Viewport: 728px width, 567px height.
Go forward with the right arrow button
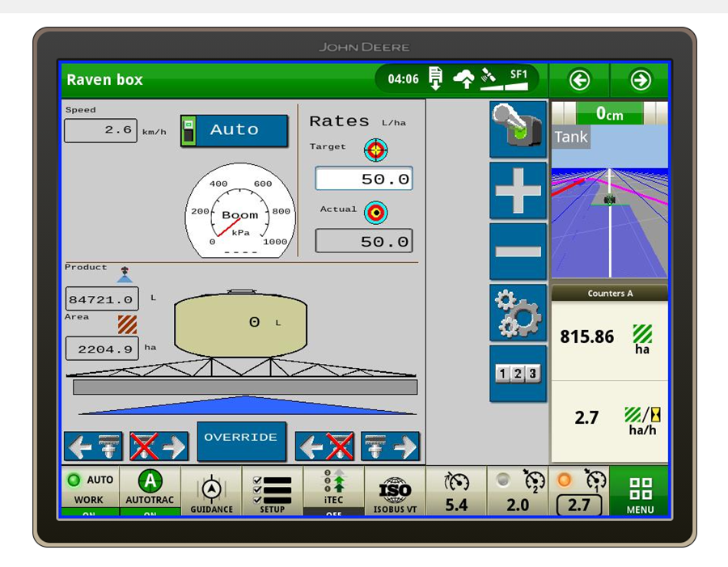(x=641, y=80)
